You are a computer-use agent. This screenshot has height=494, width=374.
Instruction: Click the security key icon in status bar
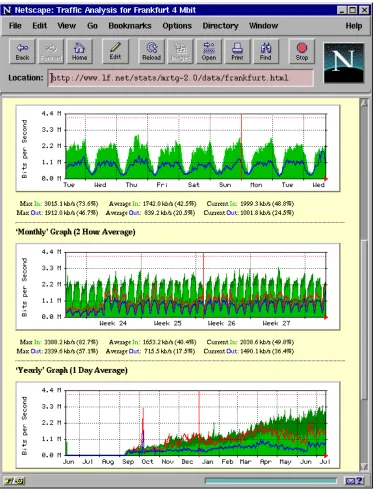(x=14, y=481)
